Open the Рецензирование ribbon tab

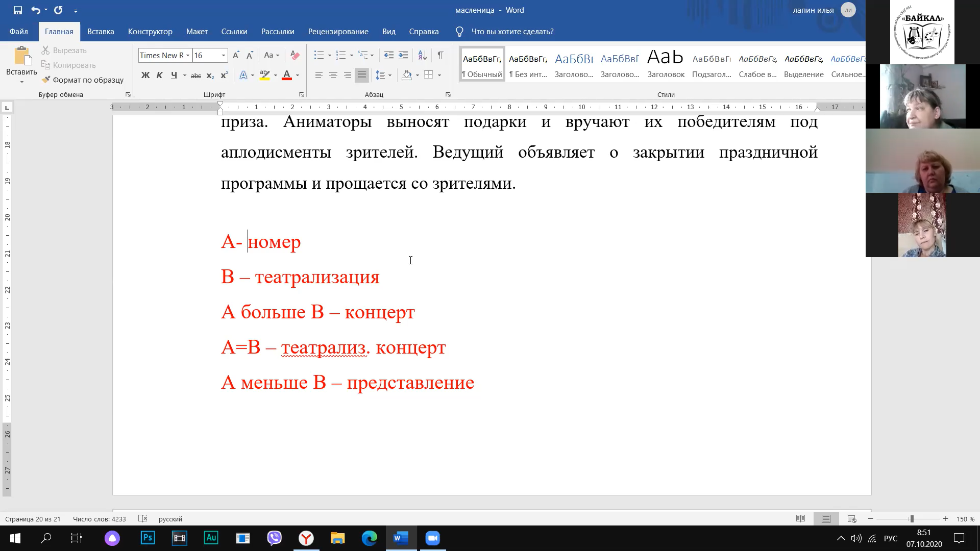(x=338, y=32)
